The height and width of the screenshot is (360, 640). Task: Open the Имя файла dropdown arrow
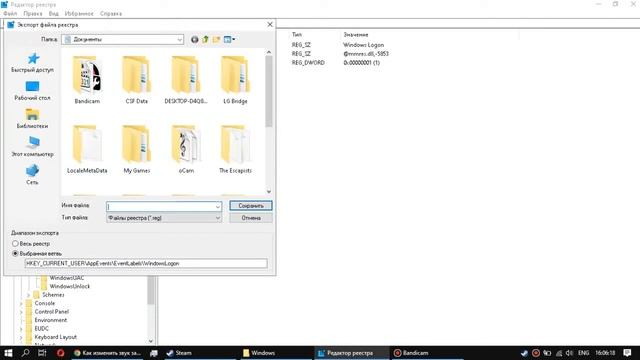[x=218, y=207]
